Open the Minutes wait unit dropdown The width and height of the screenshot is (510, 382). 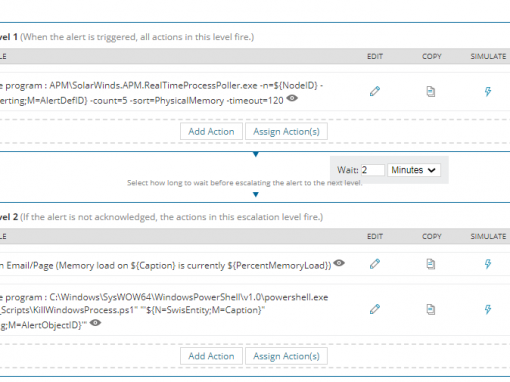pyautogui.click(x=414, y=170)
